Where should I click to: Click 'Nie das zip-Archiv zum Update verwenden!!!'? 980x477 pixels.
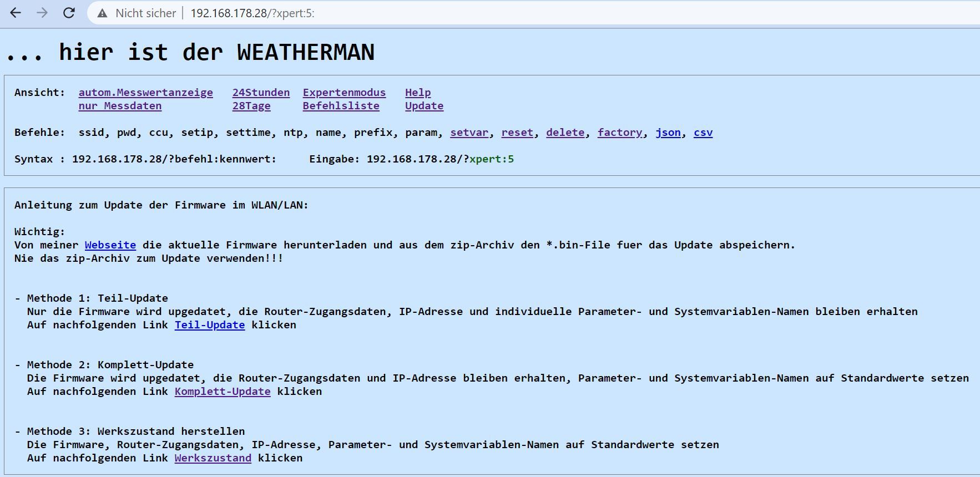tap(149, 258)
